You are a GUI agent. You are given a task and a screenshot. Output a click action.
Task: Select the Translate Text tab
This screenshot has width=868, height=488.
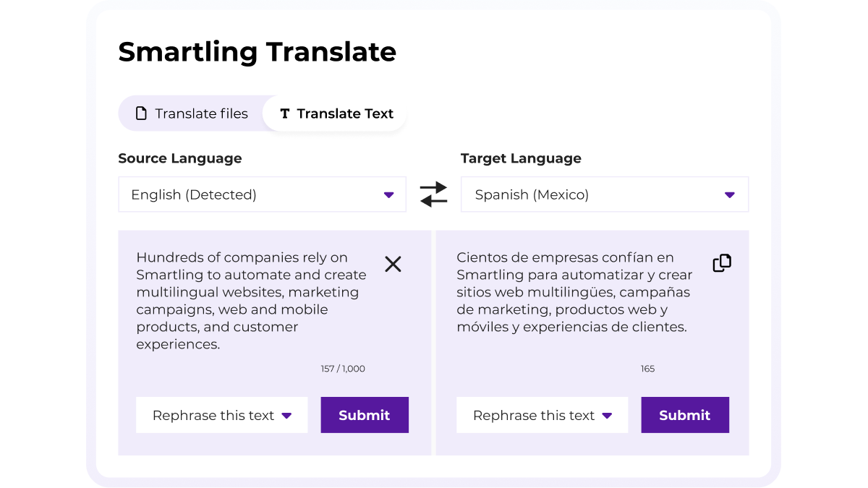click(337, 114)
